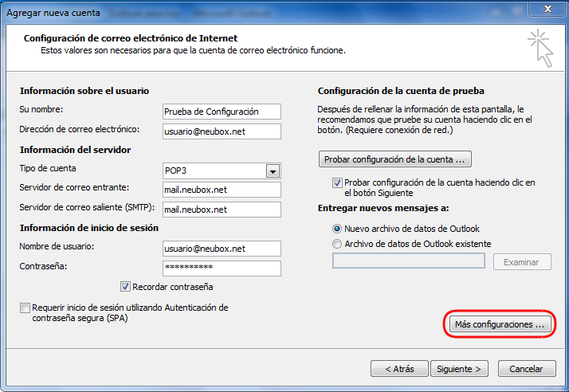
Task: Click the Nombre de usuario field
Action: pyautogui.click(x=222, y=249)
